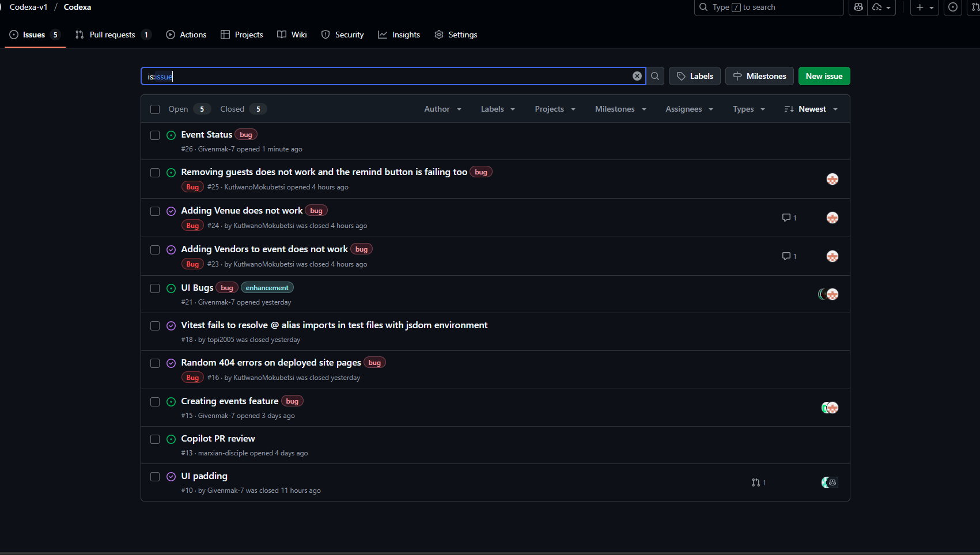Click assignee avatar on Adding Venue issue
The height and width of the screenshot is (555, 980).
pyautogui.click(x=833, y=218)
